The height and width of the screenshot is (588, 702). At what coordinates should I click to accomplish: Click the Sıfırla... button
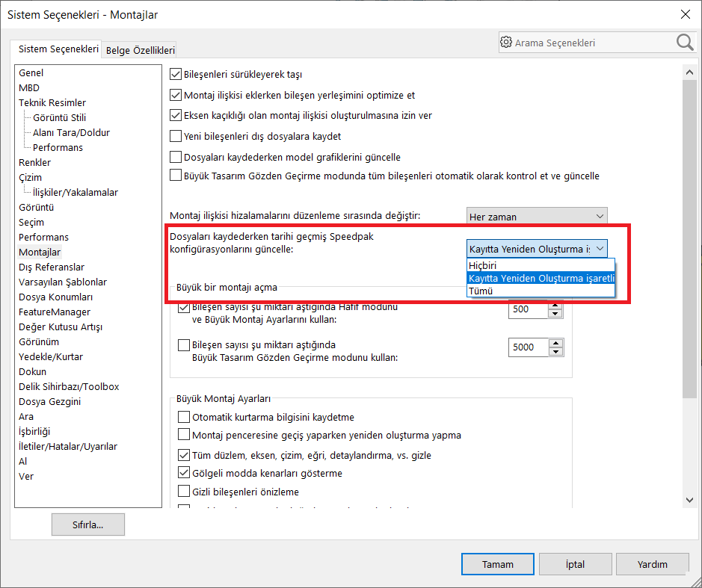tap(87, 524)
